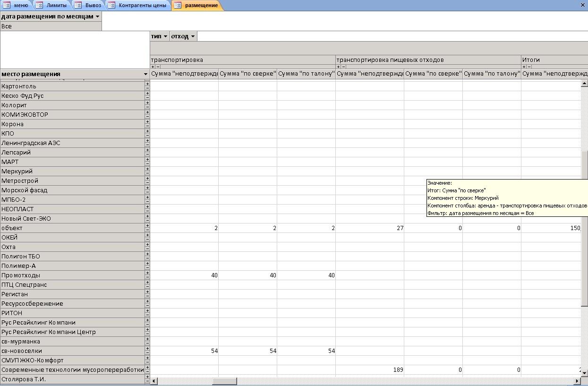
Task: Switch to the меню tab
Action: pyautogui.click(x=17, y=5)
